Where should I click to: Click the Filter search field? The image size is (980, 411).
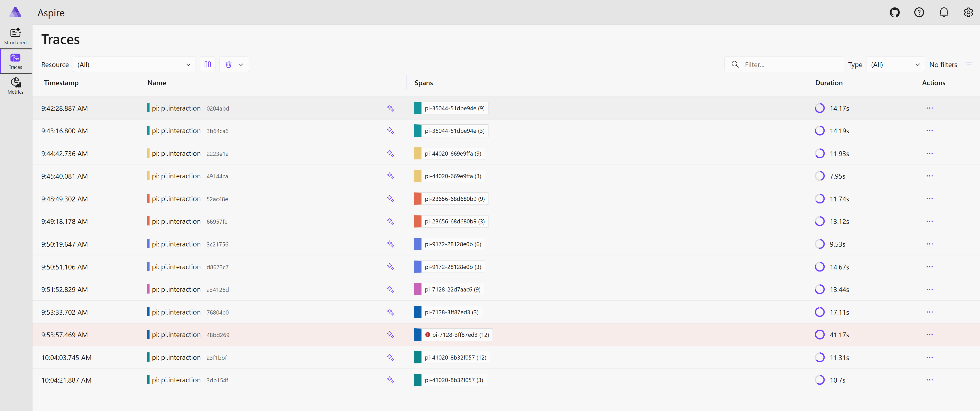click(784, 64)
